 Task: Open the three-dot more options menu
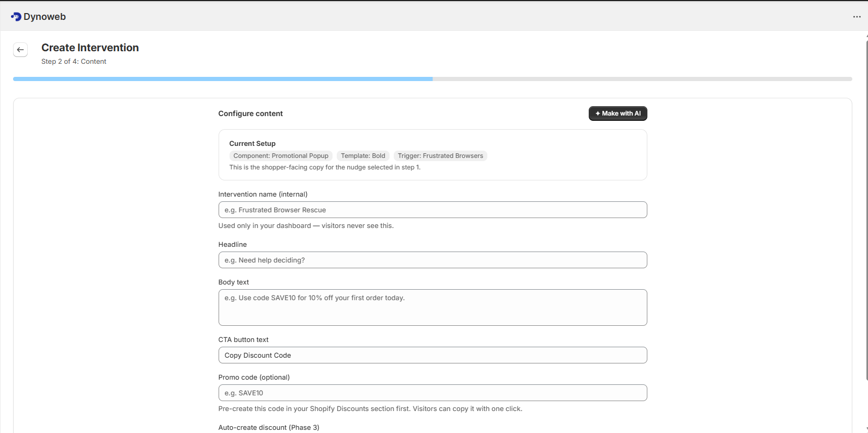click(856, 17)
